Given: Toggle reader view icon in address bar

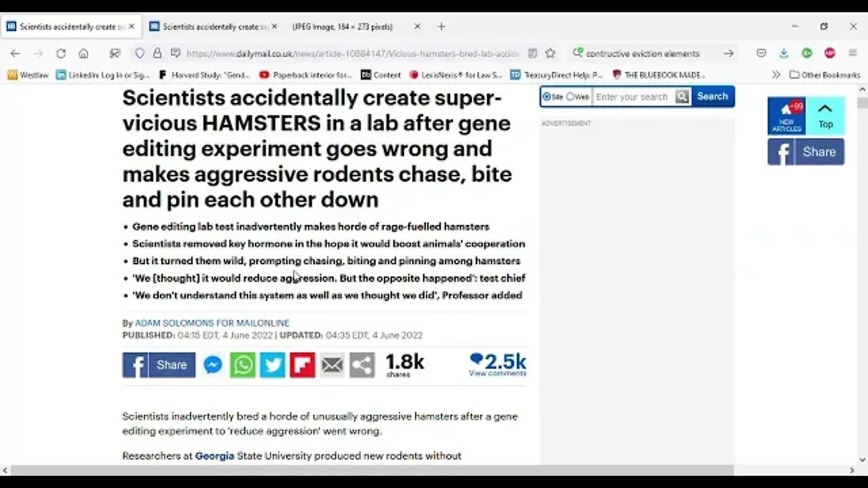Looking at the screenshot, I should click(533, 54).
